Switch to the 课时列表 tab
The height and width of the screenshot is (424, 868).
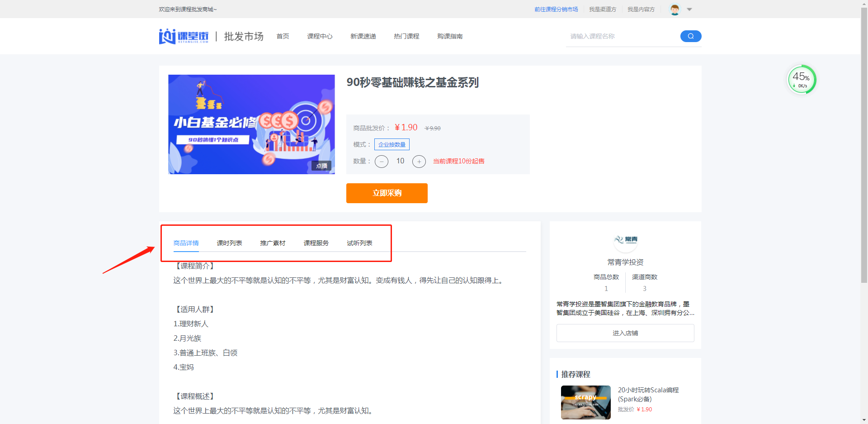[x=229, y=243]
